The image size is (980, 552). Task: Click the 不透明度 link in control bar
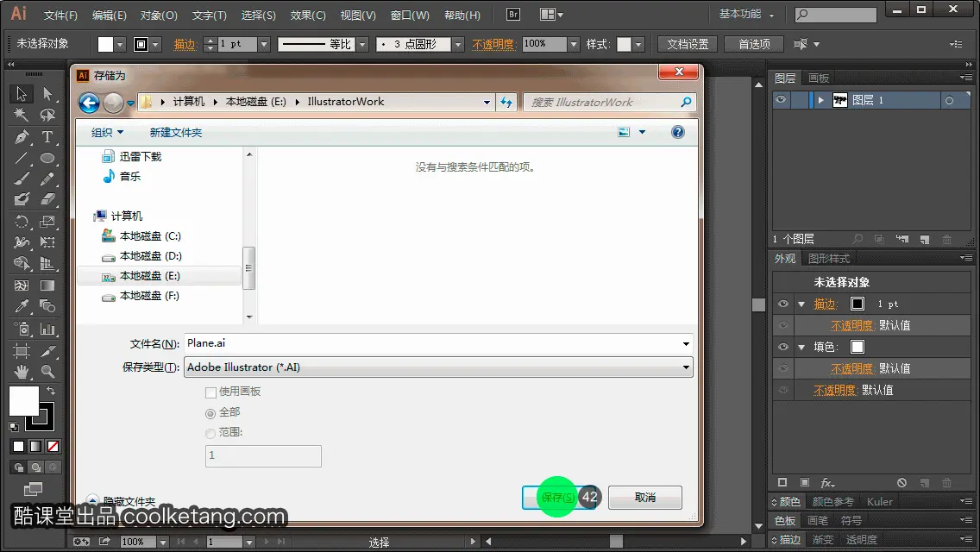pos(493,44)
